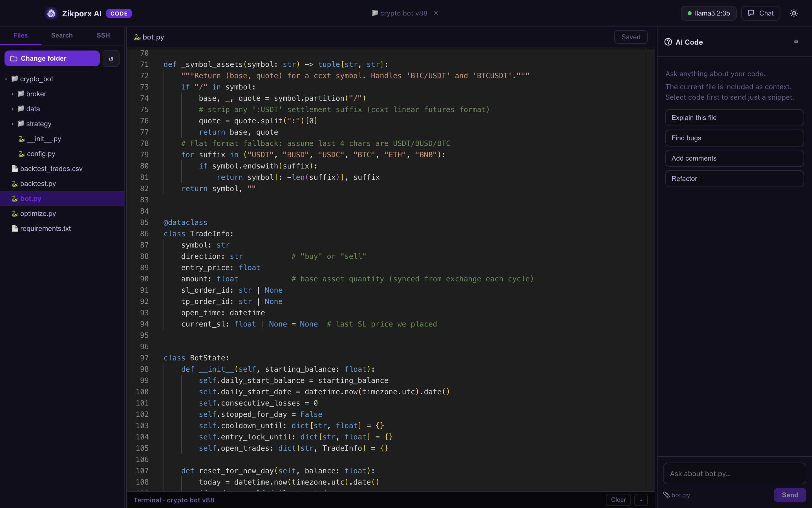Viewport: 812px width, 508px height.
Task: Expand the strategy folder arrow
Action: pos(13,124)
